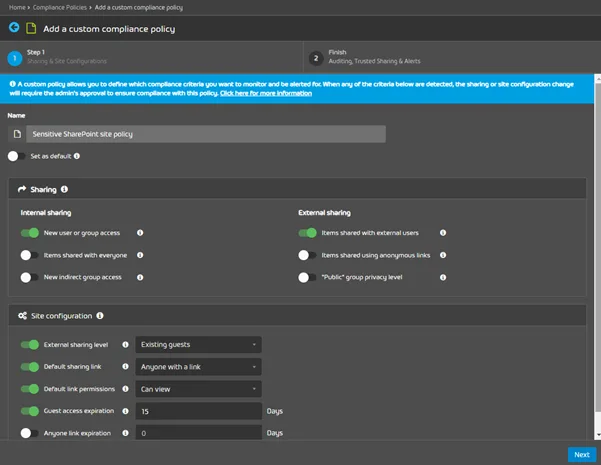601x465 pixels.
Task: Click info icon for Anyone link expiration
Action: tap(125, 433)
